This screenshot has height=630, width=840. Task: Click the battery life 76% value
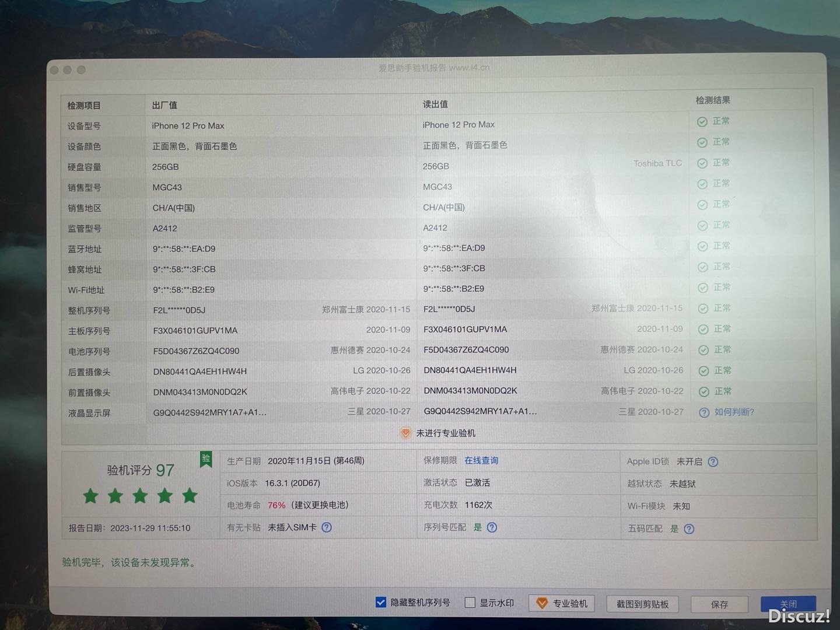click(x=276, y=505)
